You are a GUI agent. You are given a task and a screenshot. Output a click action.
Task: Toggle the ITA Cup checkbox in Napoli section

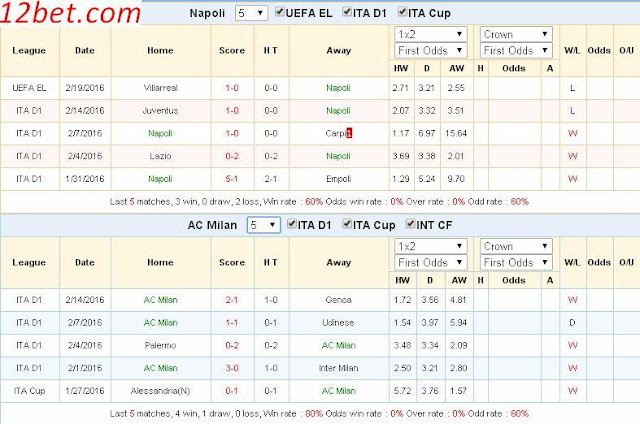coord(402,12)
